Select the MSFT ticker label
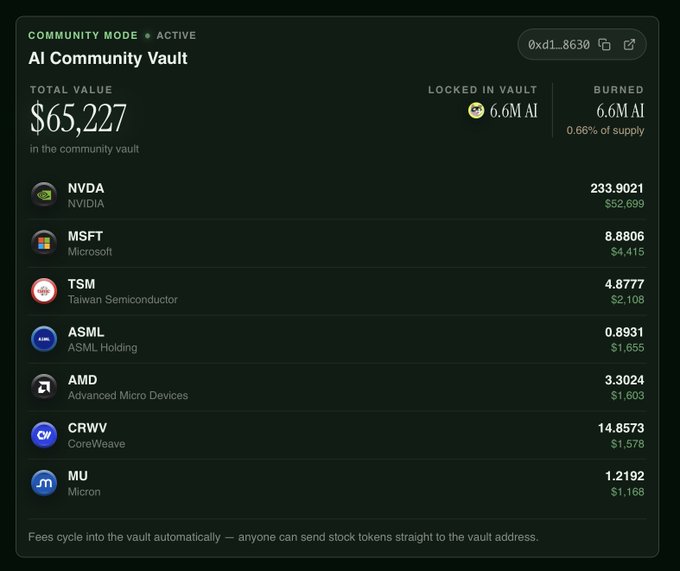680x571 pixels. tap(85, 236)
